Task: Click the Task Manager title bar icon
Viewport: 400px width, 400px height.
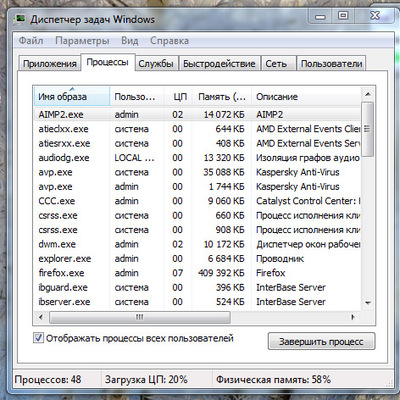Action: tap(21, 18)
